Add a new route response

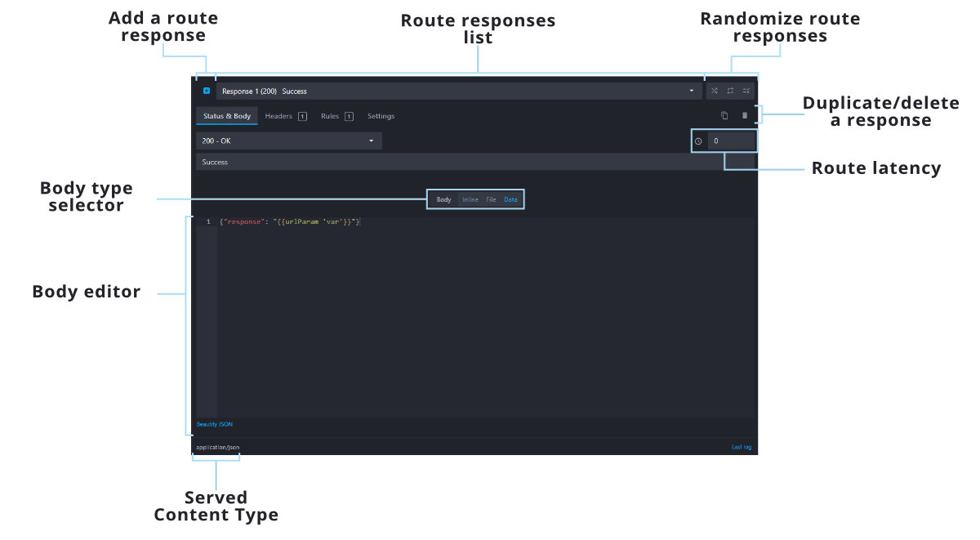pos(207,91)
